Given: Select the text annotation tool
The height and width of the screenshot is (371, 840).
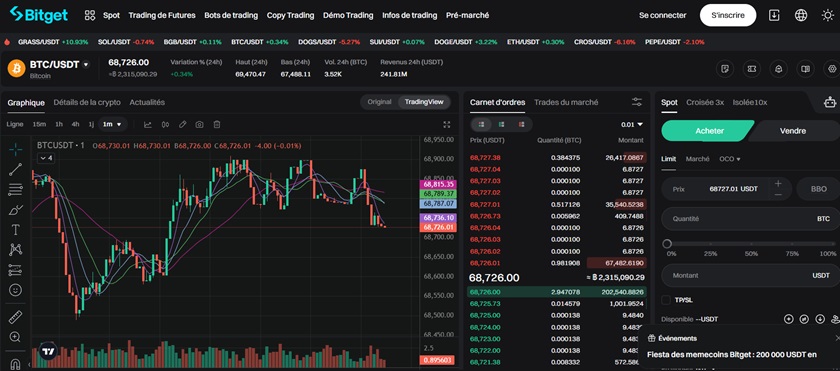Looking at the screenshot, I should [x=16, y=230].
